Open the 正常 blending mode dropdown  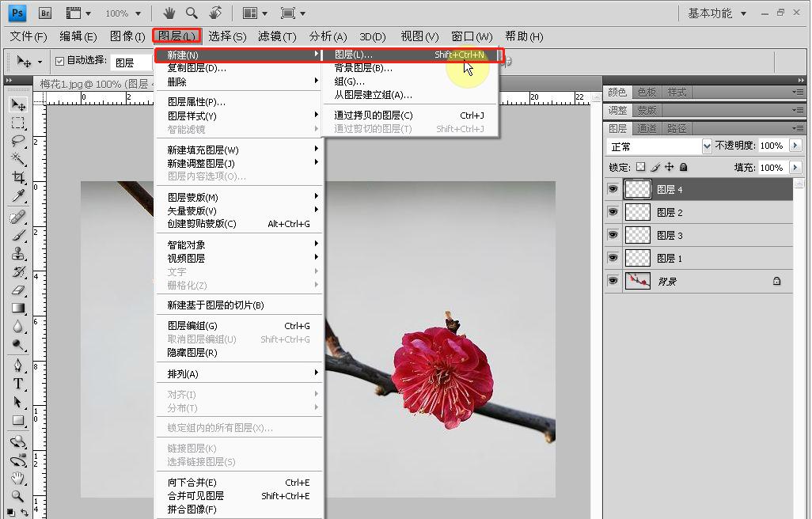(708, 146)
